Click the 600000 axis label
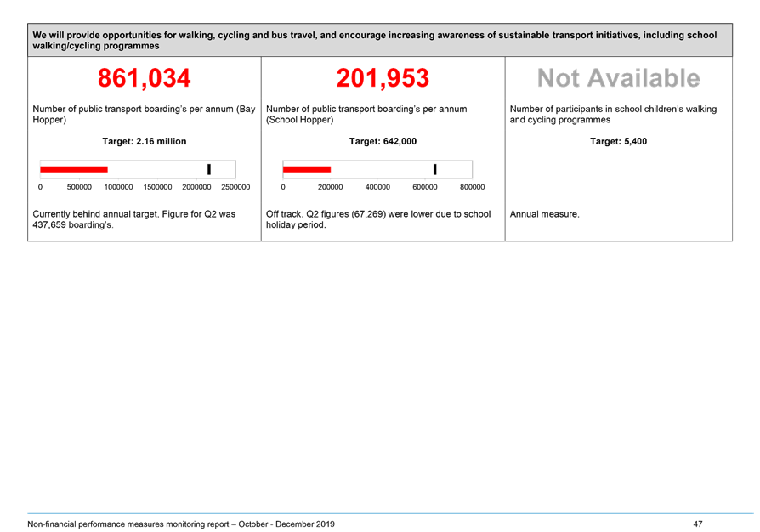760x532 pixels. (x=424, y=187)
